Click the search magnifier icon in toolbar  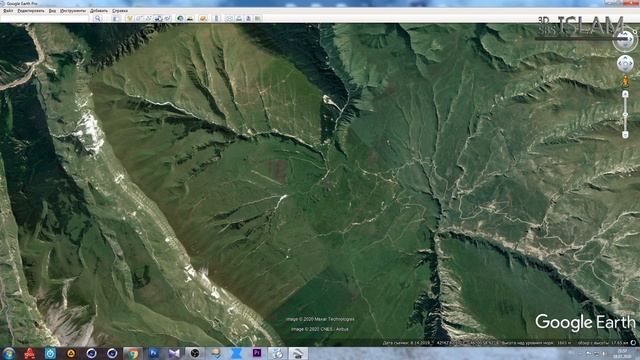[x=98, y=18]
